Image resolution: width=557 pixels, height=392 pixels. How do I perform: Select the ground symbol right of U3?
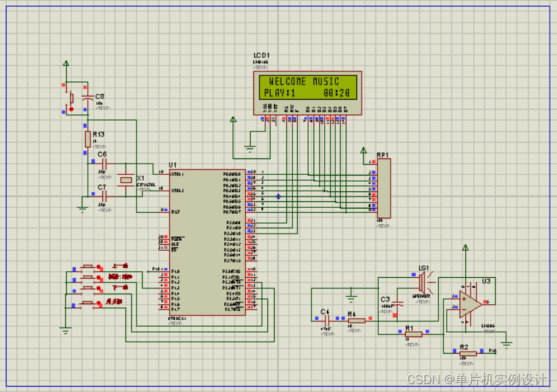pos(506,344)
